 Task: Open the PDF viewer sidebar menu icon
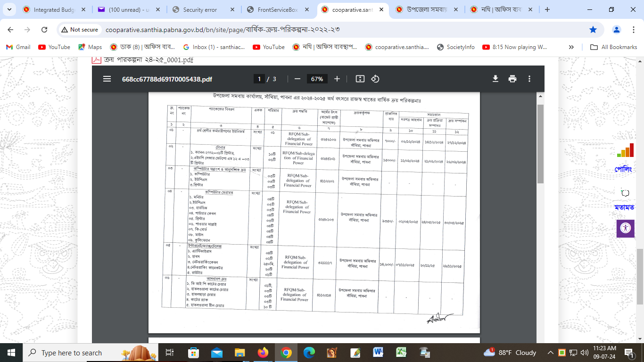pos(107,79)
